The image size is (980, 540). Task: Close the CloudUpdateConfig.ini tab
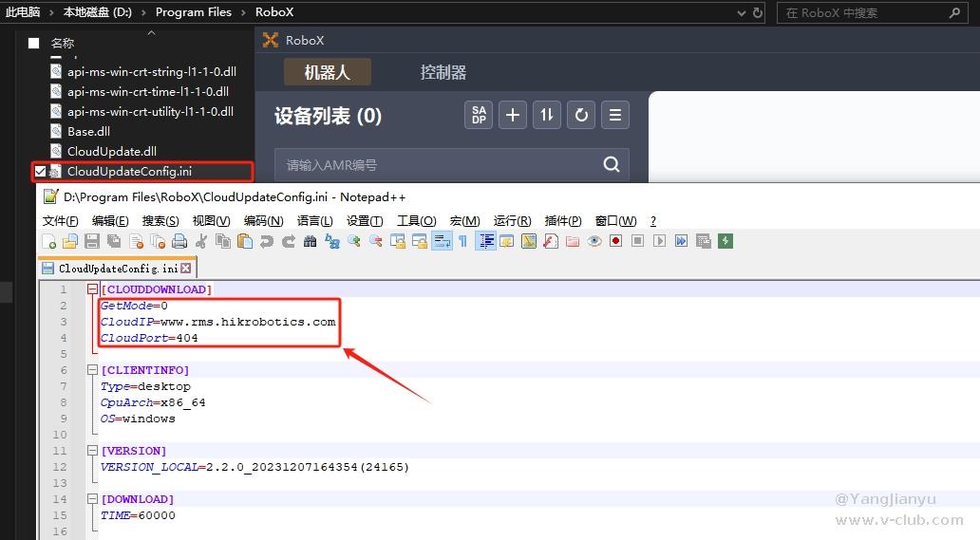[x=185, y=269]
